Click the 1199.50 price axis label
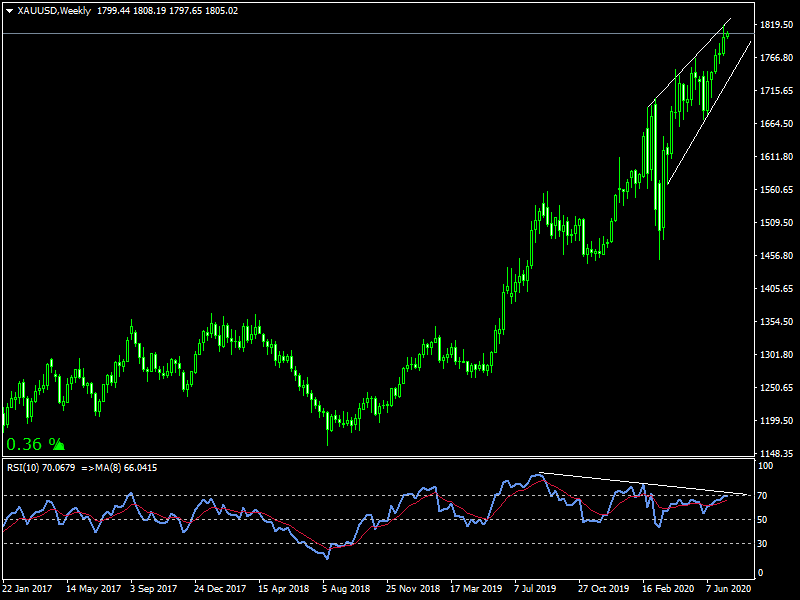The height and width of the screenshot is (600, 800). [776, 420]
